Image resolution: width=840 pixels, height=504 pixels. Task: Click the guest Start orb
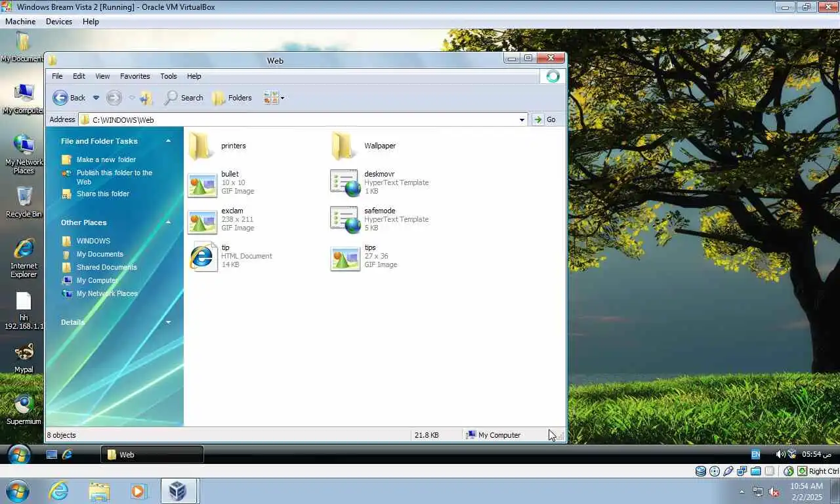point(19,454)
